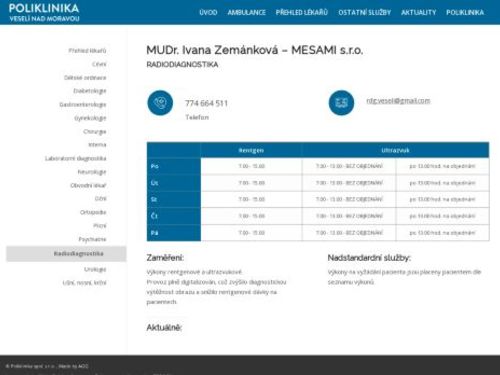Click the Oční sidebar link

pos(100,199)
